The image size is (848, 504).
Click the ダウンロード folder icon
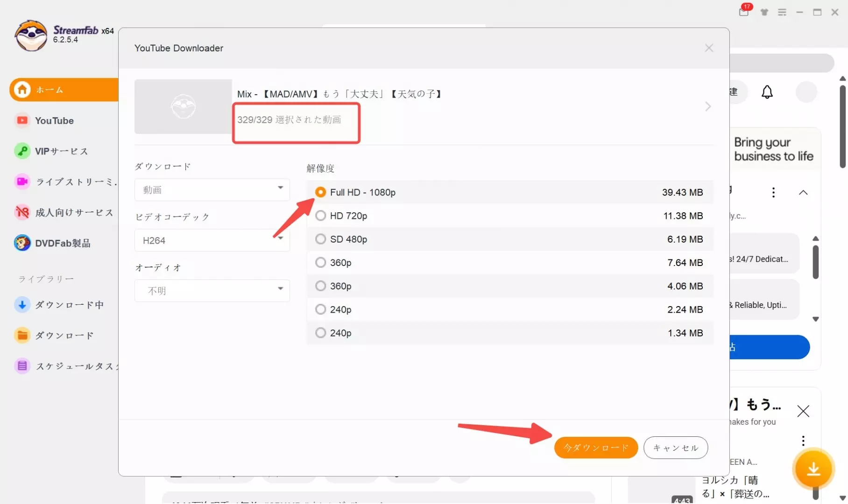click(x=22, y=335)
